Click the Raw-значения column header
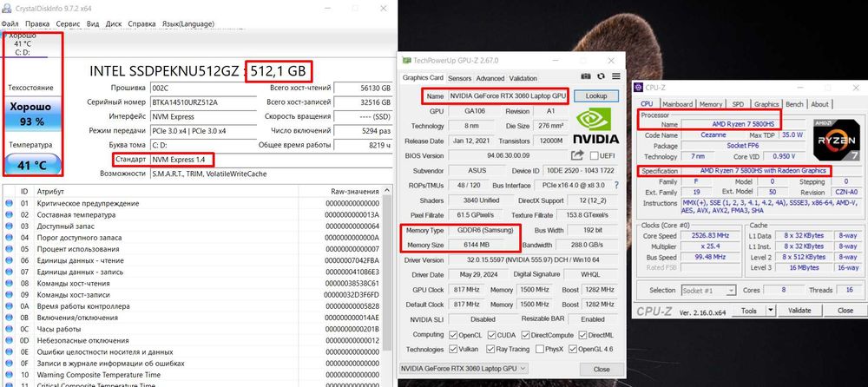The image size is (868, 387). point(339,191)
